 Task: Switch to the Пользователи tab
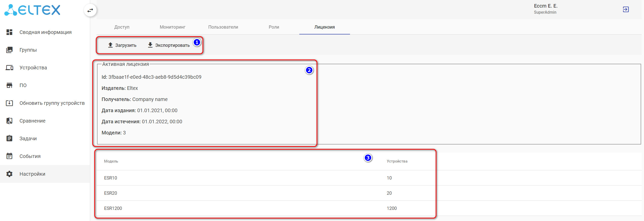tap(223, 27)
